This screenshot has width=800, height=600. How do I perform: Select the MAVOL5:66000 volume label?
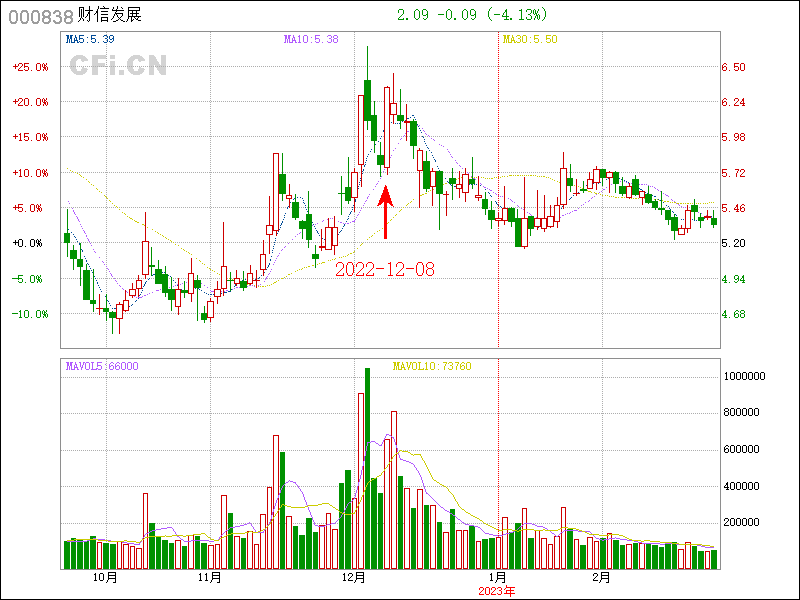tap(102, 367)
